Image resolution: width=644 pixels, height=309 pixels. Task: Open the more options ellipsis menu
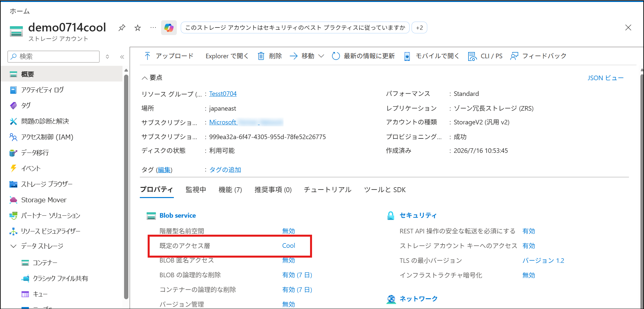click(153, 28)
